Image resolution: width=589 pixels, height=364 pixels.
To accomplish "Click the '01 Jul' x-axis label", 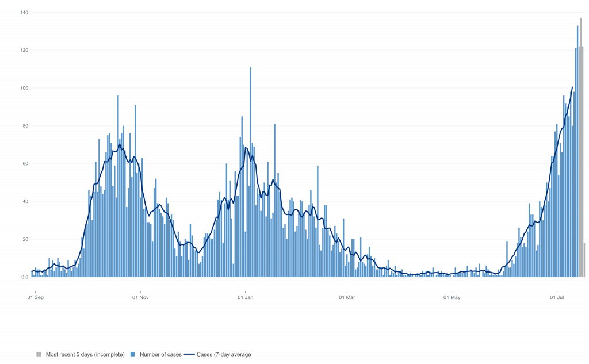I will [557, 297].
